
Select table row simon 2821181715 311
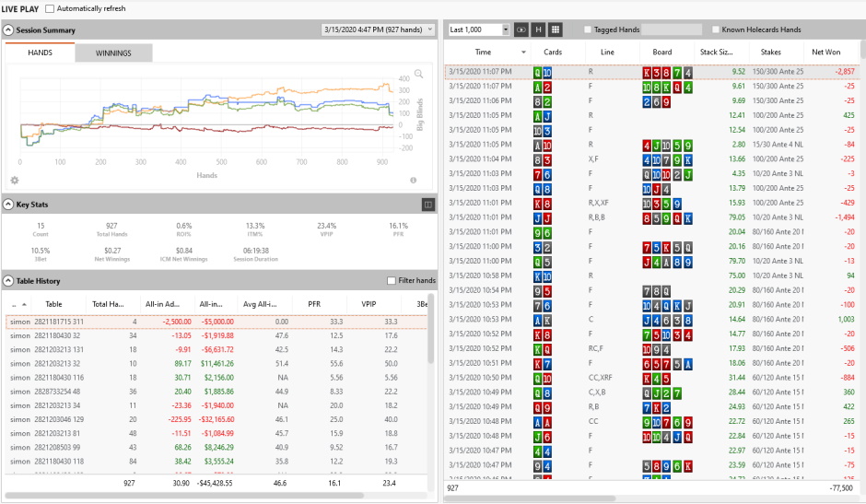(216, 322)
